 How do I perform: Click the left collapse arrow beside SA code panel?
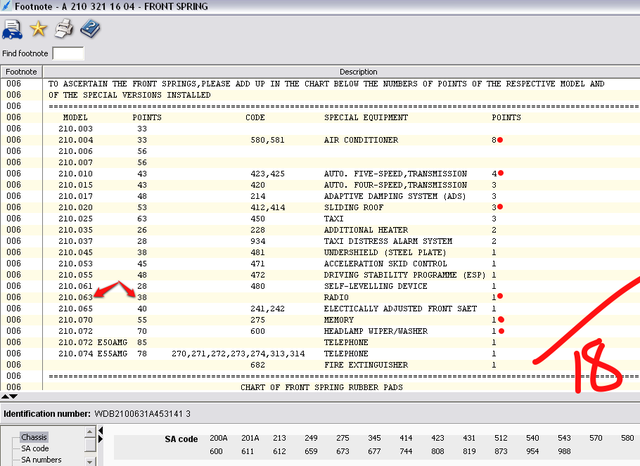(100, 430)
